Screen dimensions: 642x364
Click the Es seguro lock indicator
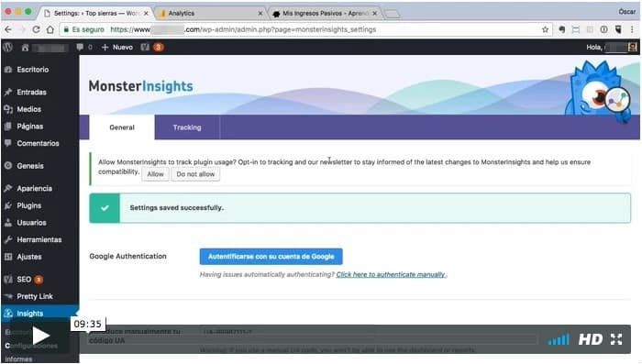[x=84, y=29]
